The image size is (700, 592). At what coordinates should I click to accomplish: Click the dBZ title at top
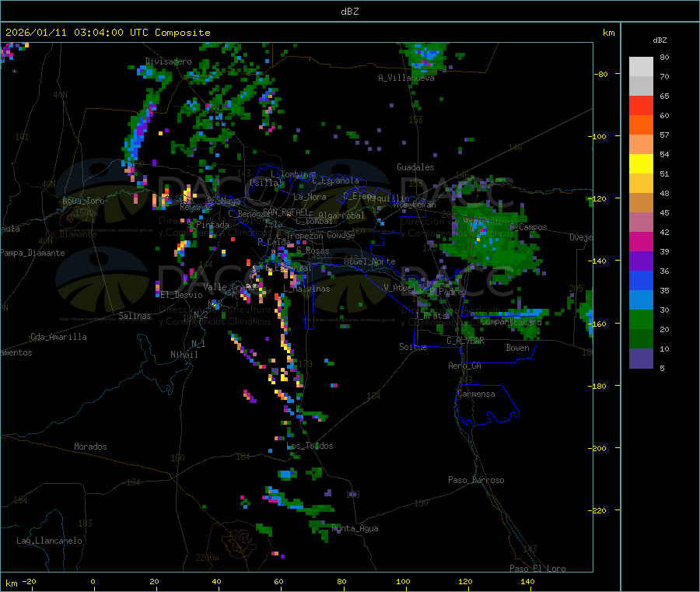pos(349,11)
